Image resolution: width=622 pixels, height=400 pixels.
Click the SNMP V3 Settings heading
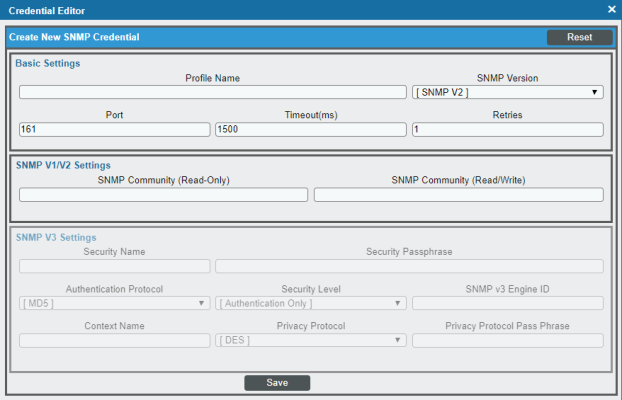click(56, 238)
